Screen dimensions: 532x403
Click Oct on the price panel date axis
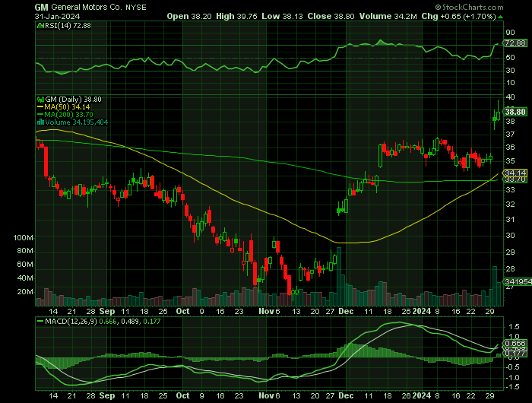pyautogui.click(x=183, y=311)
